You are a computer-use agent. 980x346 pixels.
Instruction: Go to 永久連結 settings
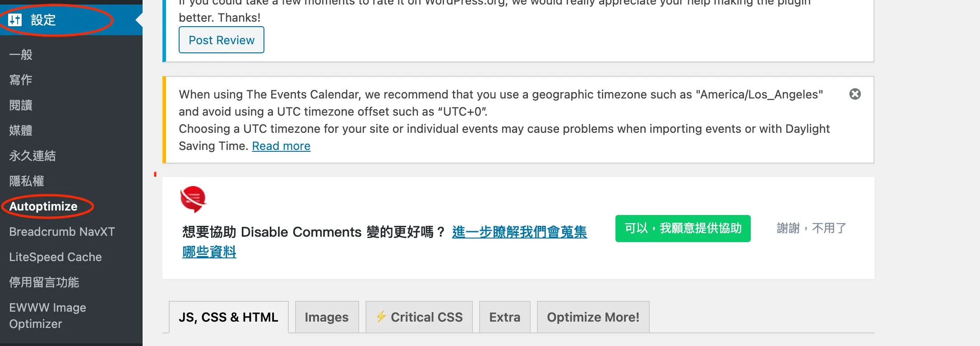32,156
